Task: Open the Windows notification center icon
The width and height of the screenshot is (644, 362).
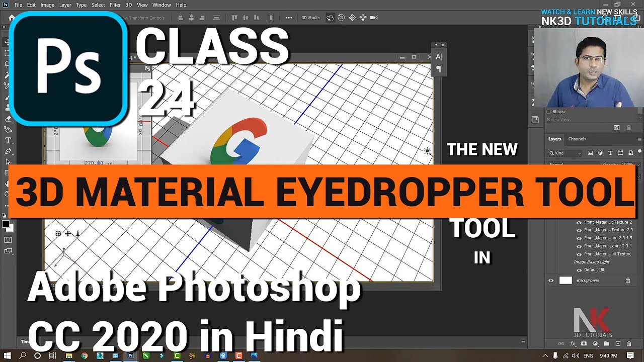Action: [630, 355]
